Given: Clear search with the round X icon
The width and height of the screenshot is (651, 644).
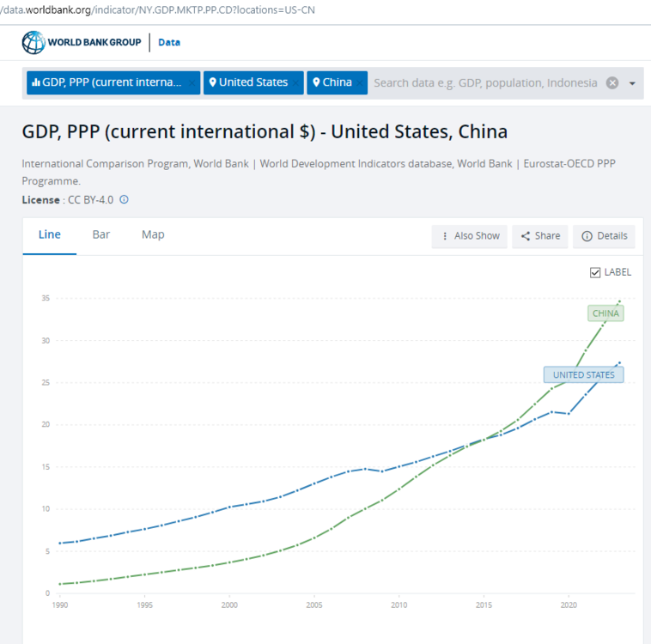Looking at the screenshot, I should pos(612,83).
